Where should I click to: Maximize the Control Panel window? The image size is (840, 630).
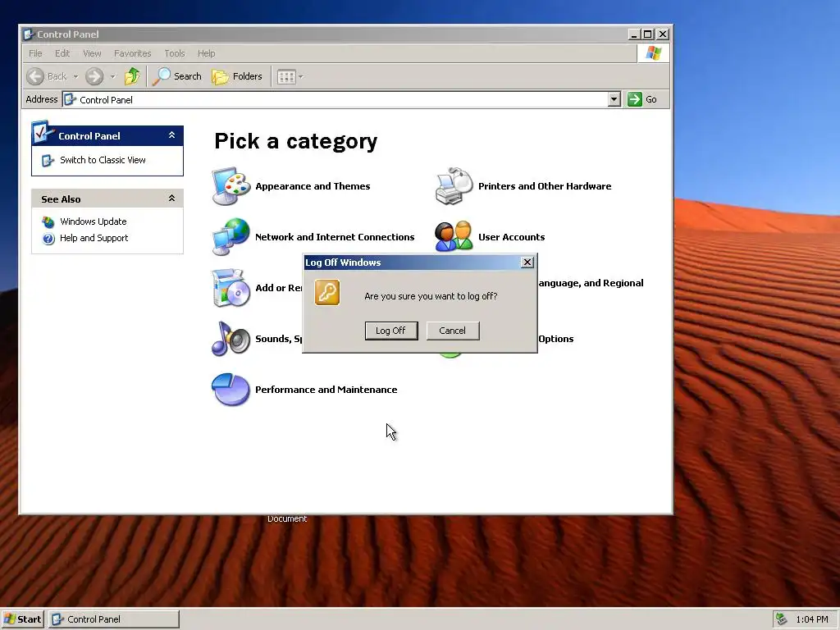[648, 34]
